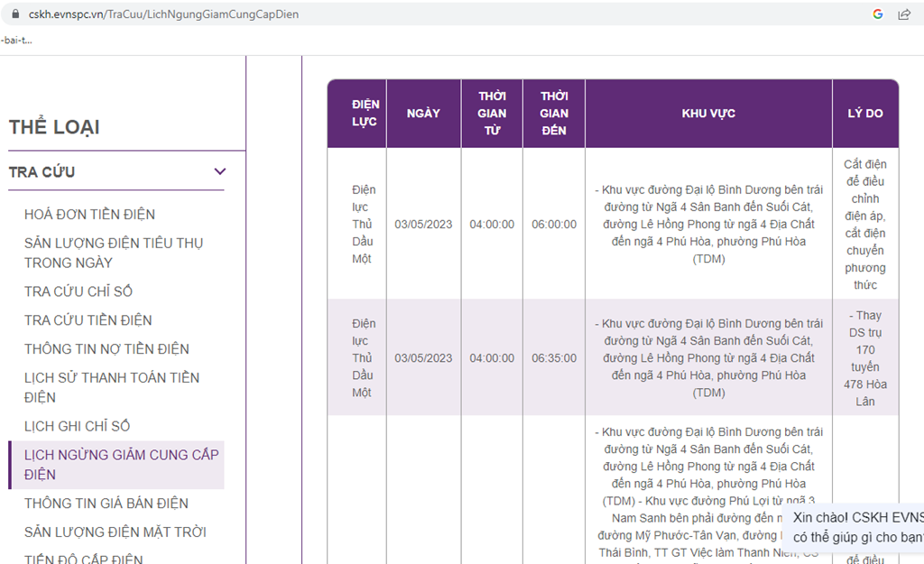Screen dimensions: 924x564
Task: Open HOÁ ĐƠN TIỀN ĐIỆN menu item
Action: [89, 215]
